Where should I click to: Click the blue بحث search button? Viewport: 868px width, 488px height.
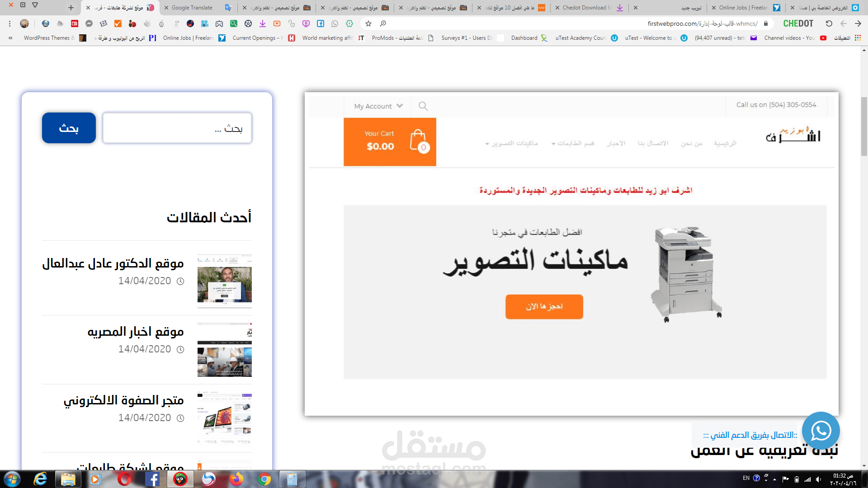click(x=69, y=128)
